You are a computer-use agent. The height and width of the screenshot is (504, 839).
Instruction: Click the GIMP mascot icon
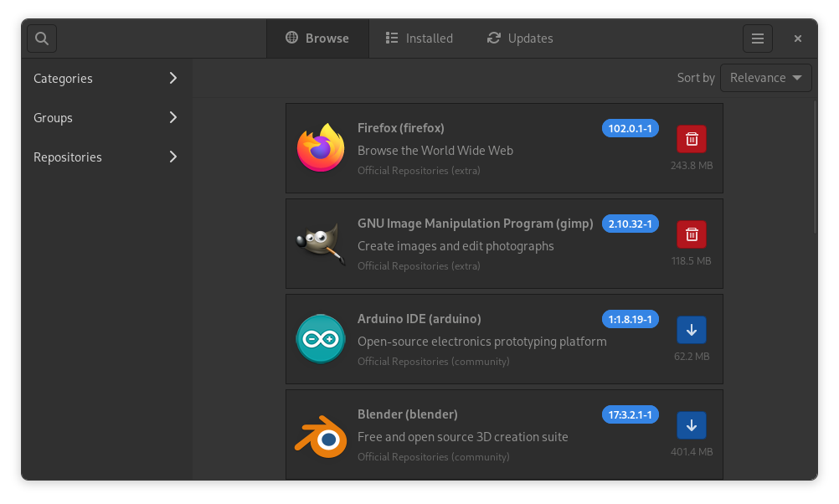pyautogui.click(x=321, y=244)
